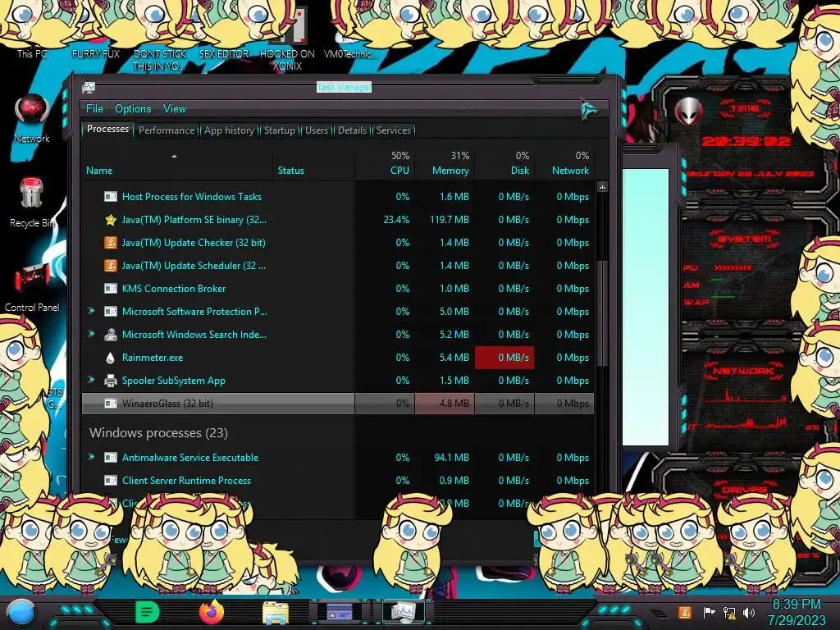The image size is (840, 630).
Task: Open the Control Panel desktop icon
Action: pyautogui.click(x=32, y=279)
